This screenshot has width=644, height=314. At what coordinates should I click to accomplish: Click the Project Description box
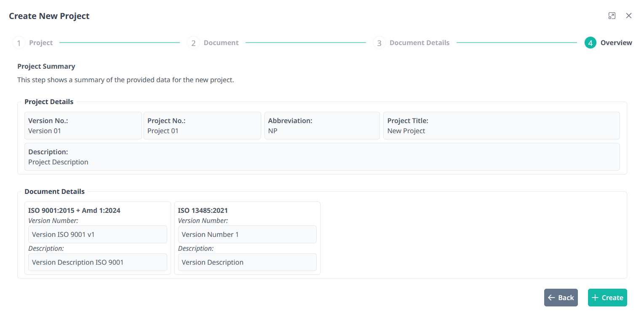pos(322,157)
